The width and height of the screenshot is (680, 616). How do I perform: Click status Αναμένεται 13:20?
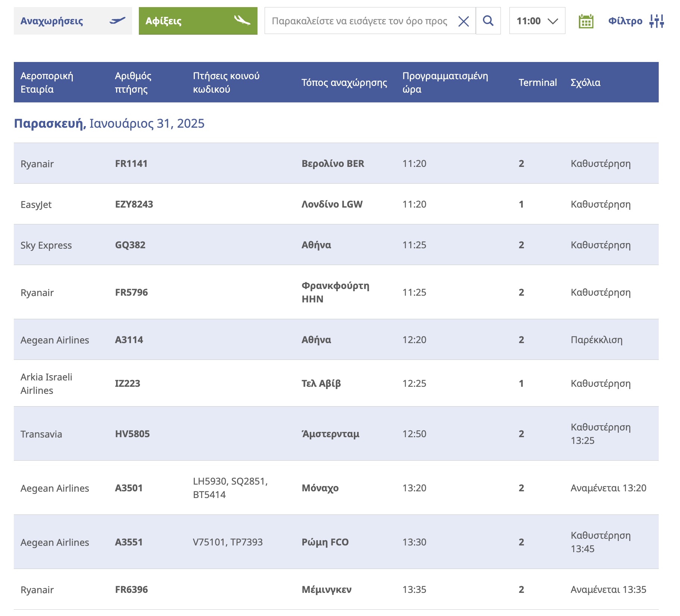coord(609,488)
